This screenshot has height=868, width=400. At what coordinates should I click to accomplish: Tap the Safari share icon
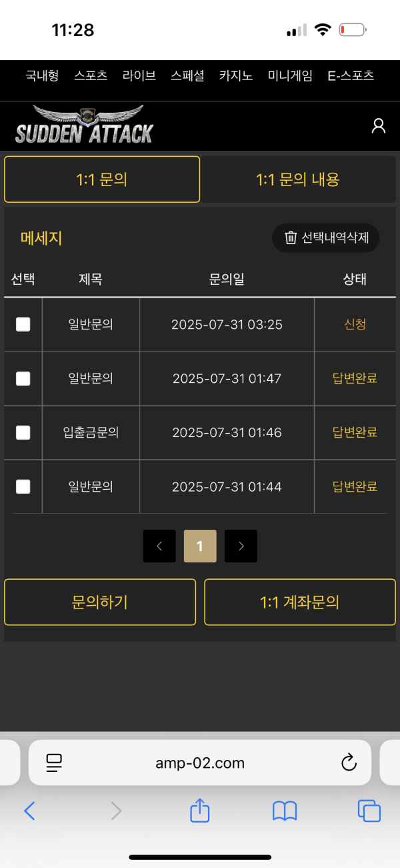(x=199, y=811)
